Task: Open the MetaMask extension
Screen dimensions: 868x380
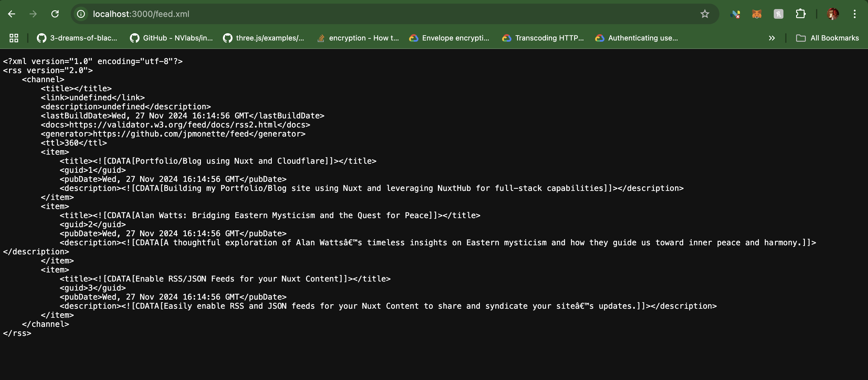Action: (757, 14)
